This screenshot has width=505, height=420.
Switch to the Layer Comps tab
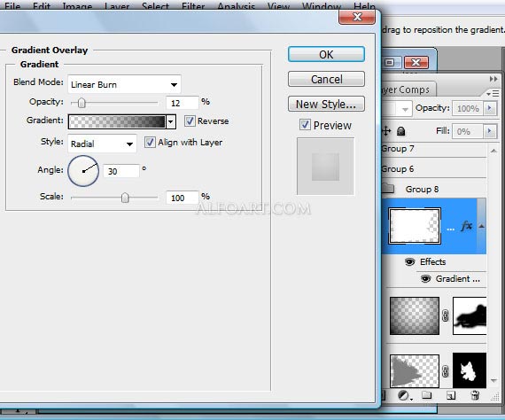click(408, 89)
